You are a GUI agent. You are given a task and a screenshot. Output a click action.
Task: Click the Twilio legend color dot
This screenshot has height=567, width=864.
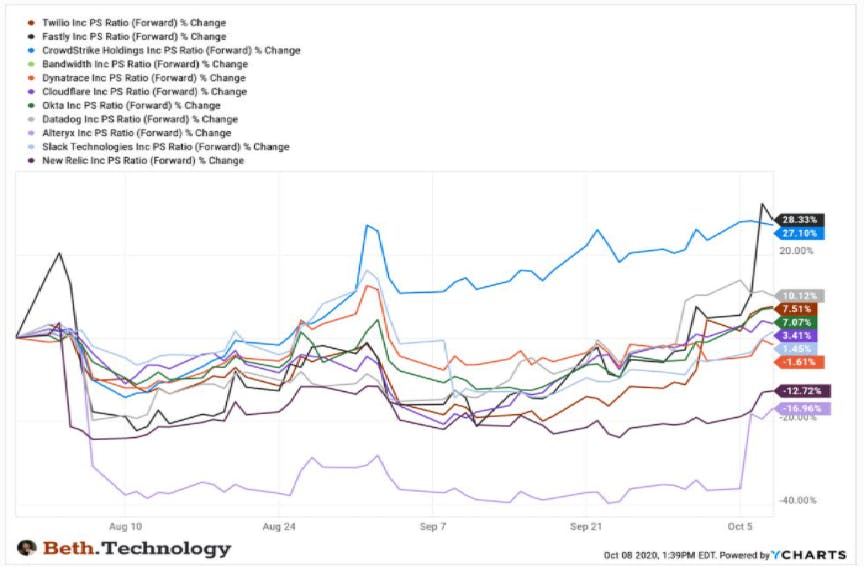pyautogui.click(x=31, y=23)
